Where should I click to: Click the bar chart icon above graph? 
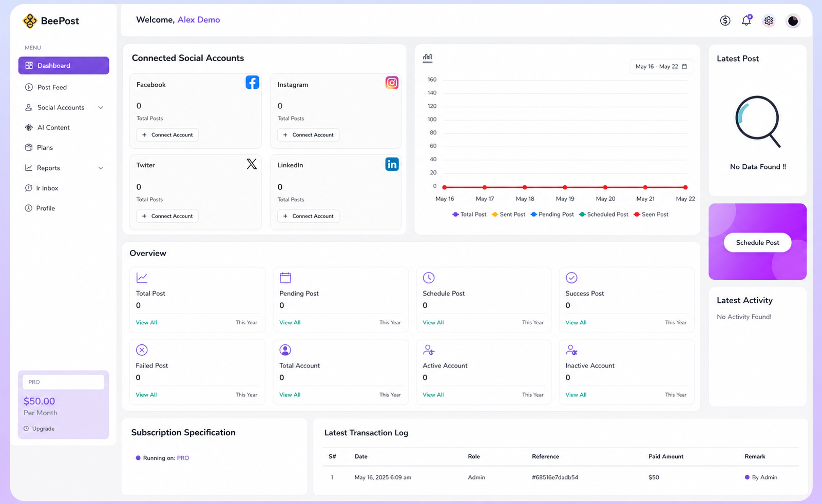[427, 57]
